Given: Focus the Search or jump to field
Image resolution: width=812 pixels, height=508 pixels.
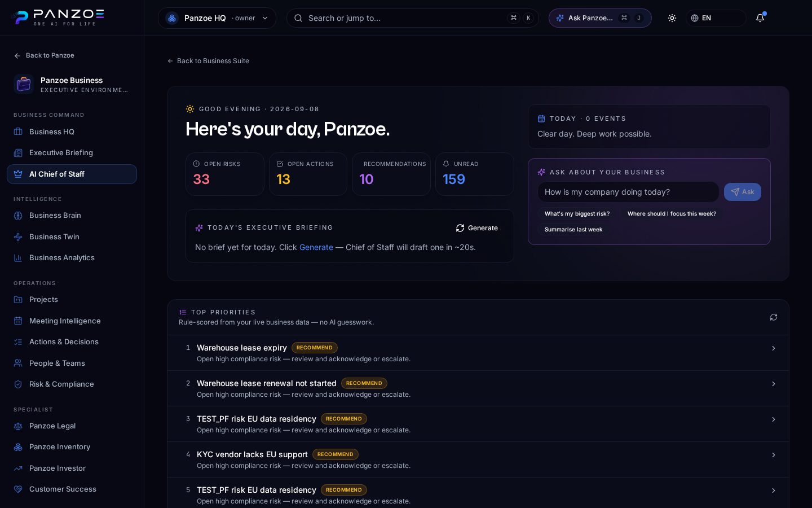Looking at the screenshot, I should point(412,18).
